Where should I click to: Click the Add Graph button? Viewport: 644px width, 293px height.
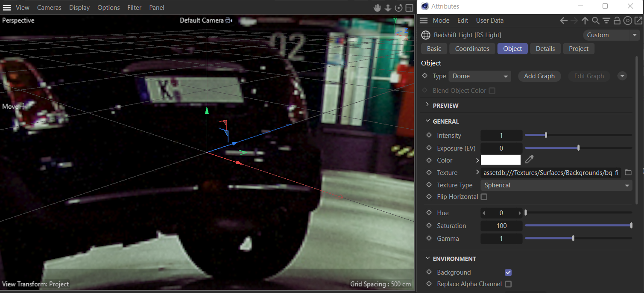(539, 76)
